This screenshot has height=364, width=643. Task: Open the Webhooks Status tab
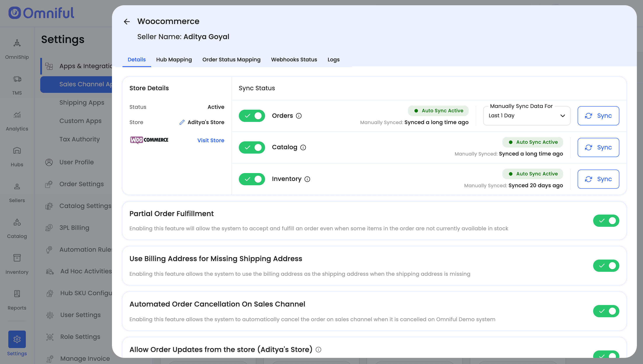294,59
